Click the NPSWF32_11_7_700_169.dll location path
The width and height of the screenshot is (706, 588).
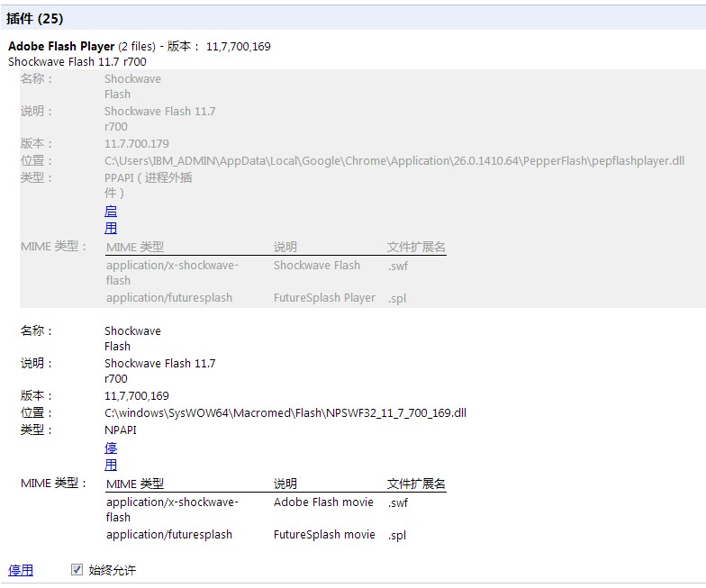(285, 412)
